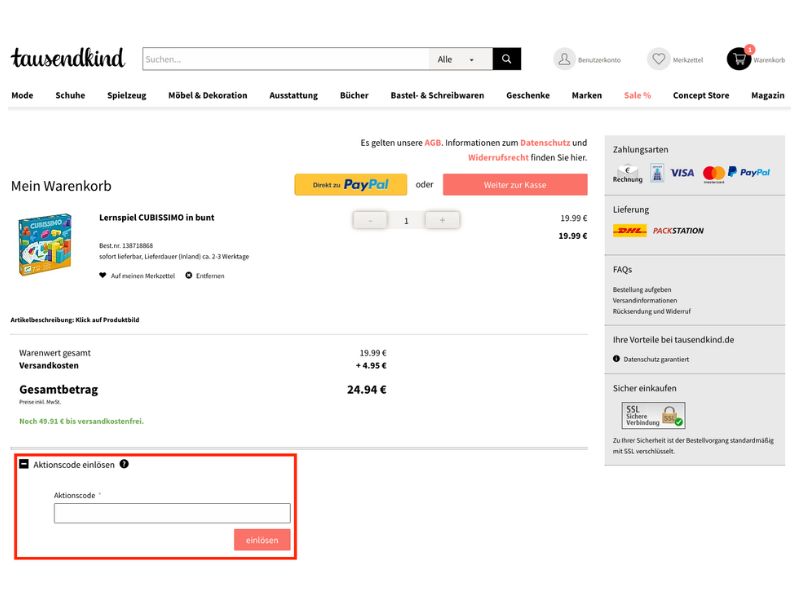Viewport: 800px width, 600px height.
Task: Open the Marken menu
Action: 587,95
